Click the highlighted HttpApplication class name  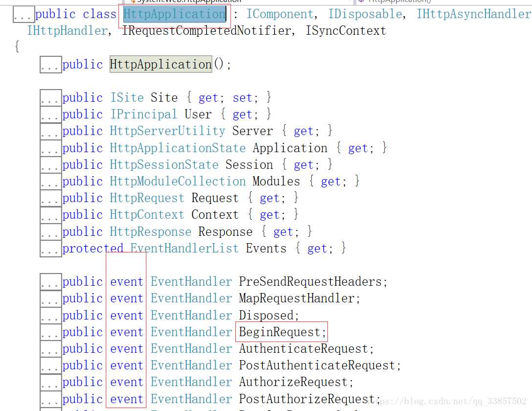point(174,14)
